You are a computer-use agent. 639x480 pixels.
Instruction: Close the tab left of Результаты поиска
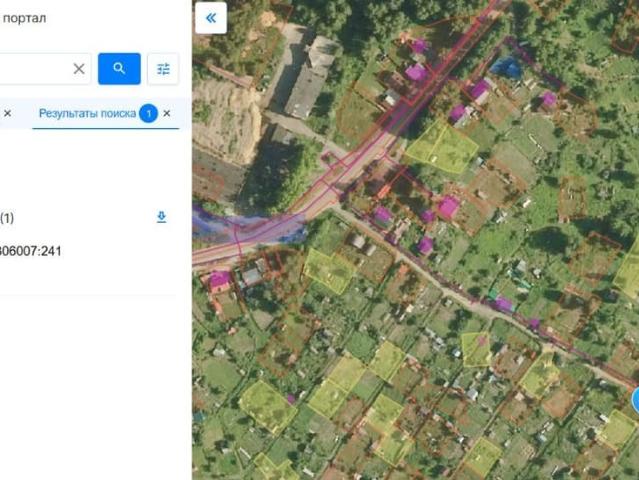pos(7,113)
